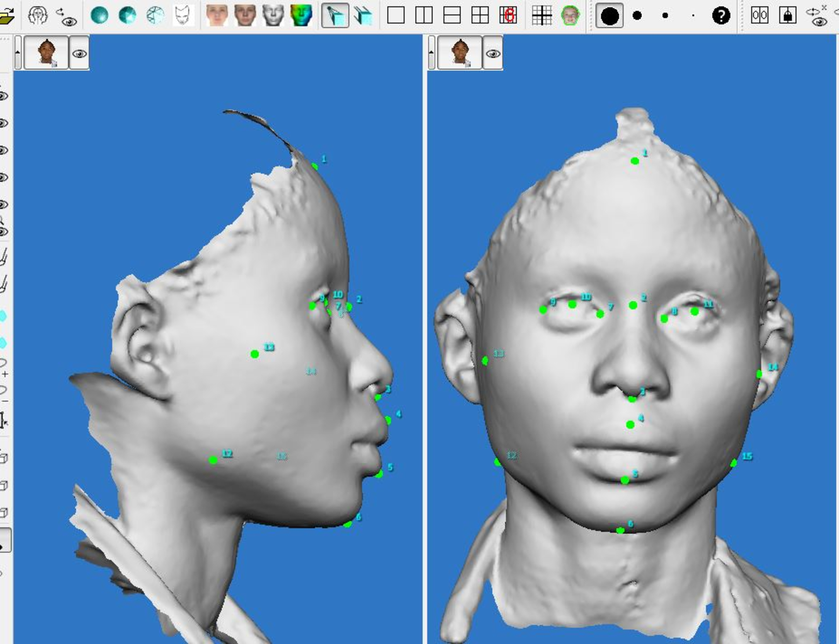Select the largest landmark dot size
The width and height of the screenshot is (839, 644).
click(x=609, y=16)
